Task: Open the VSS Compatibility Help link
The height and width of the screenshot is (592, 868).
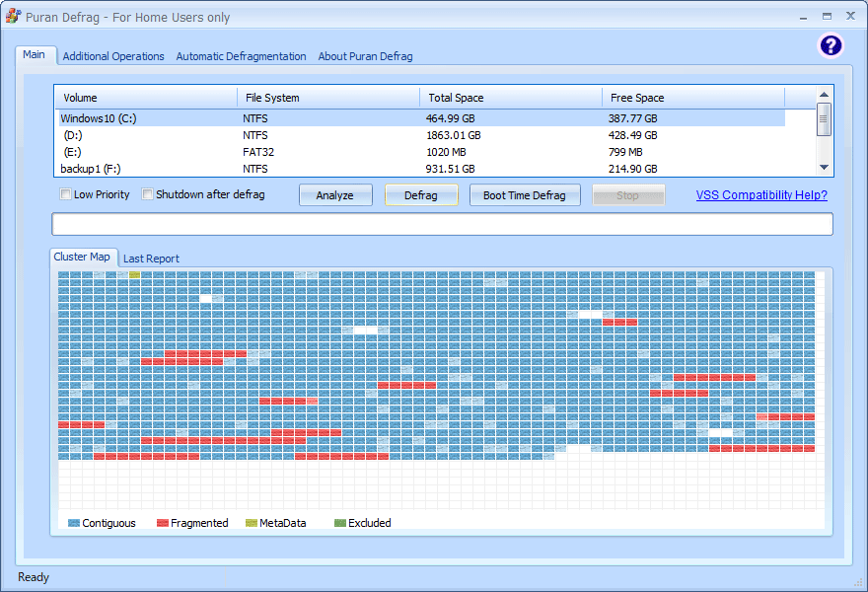Action: 761,195
